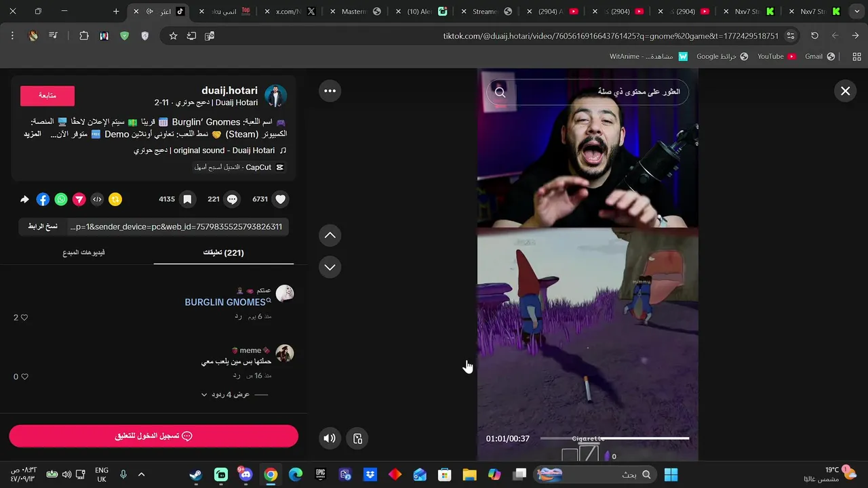Open the Google Maps bookmark
This screenshot has height=488, width=868.
[723, 56]
